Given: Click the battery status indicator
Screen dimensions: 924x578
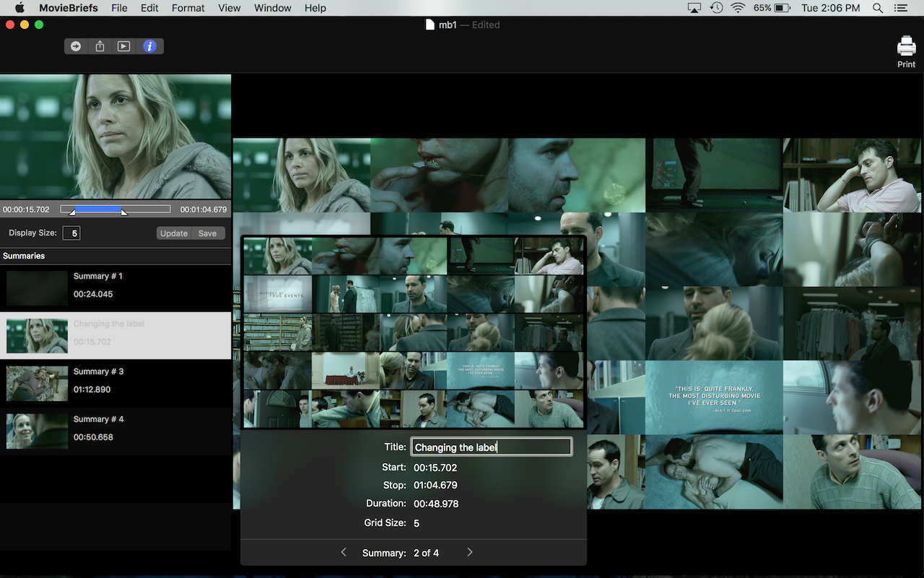Looking at the screenshot, I should [x=772, y=8].
